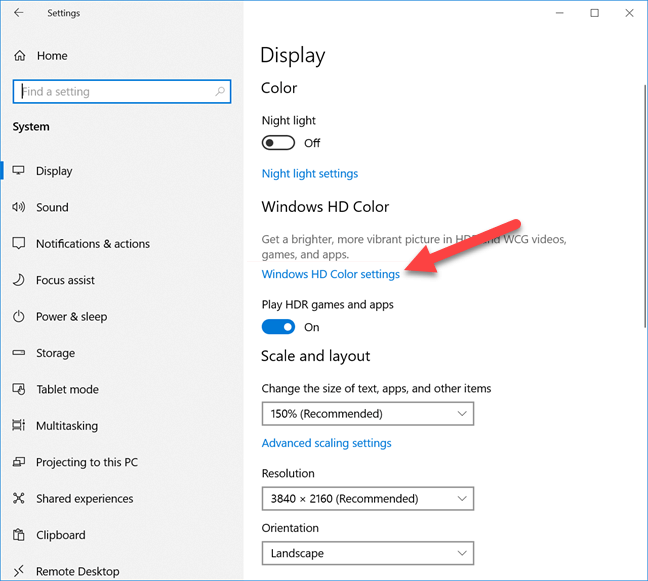
Task: Open Tablet mode settings
Action: (67, 389)
